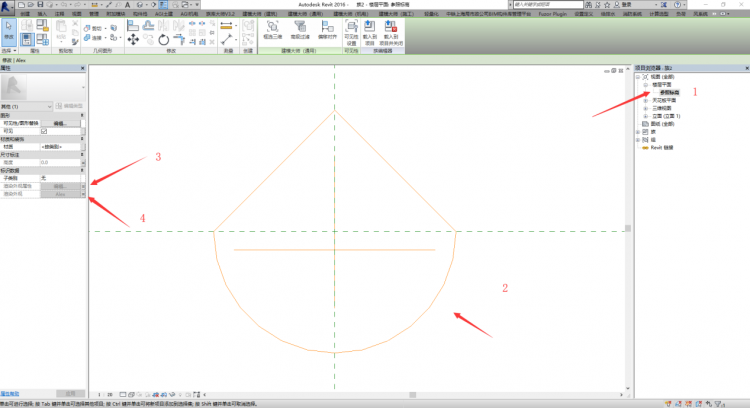Select the 修改 (Modify) arrow tool
Viewport: 750px width, 408px height.
coord(9,30)
